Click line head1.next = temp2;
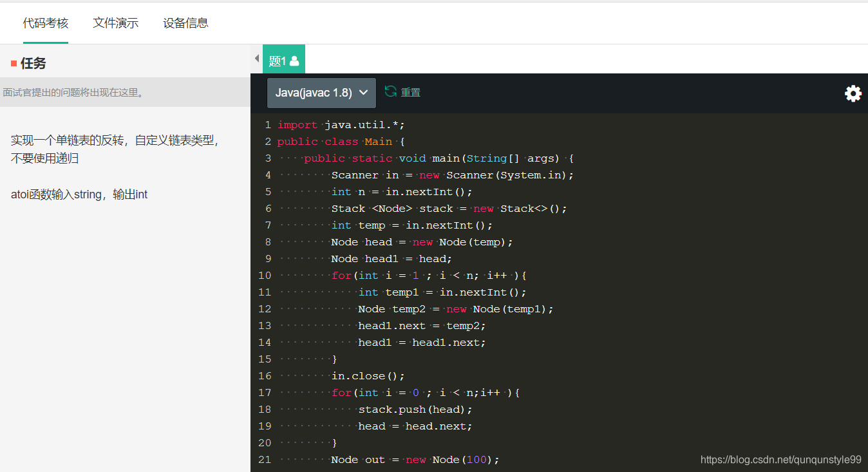The width and height of the screenshot is (868, 472). click(x=422, y=326)
